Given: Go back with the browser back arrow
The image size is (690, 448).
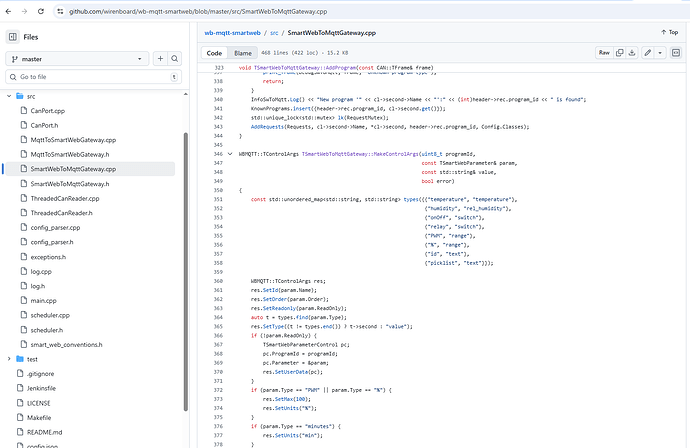Looking at the screenshot, I should 8,11.
